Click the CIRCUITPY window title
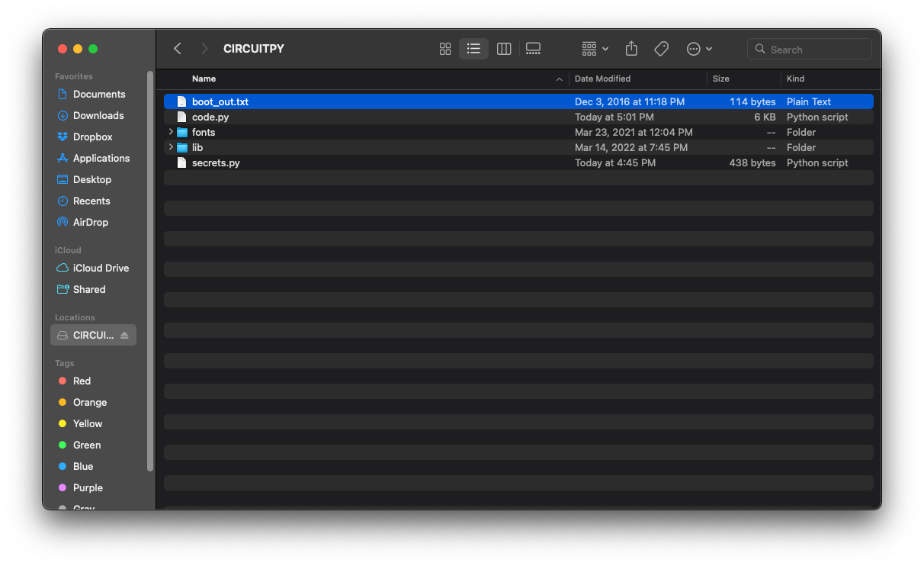This screenshot has height=566, width=924. pyautogui.click(x=254, y=49)
